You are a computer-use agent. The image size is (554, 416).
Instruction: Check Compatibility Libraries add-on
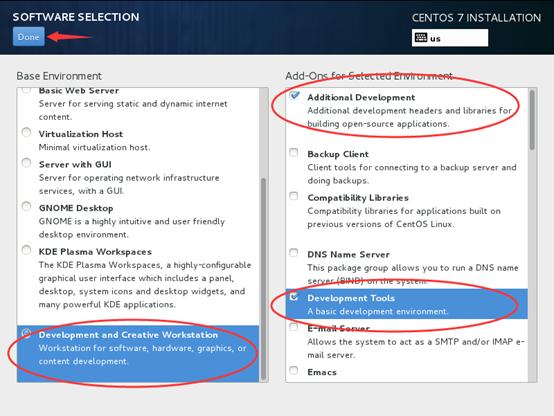click(294, 196)
